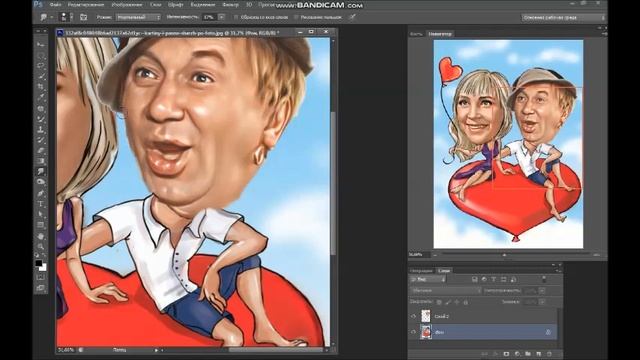Open the Файл menu

pyautogui.click(x=55, y=5)
